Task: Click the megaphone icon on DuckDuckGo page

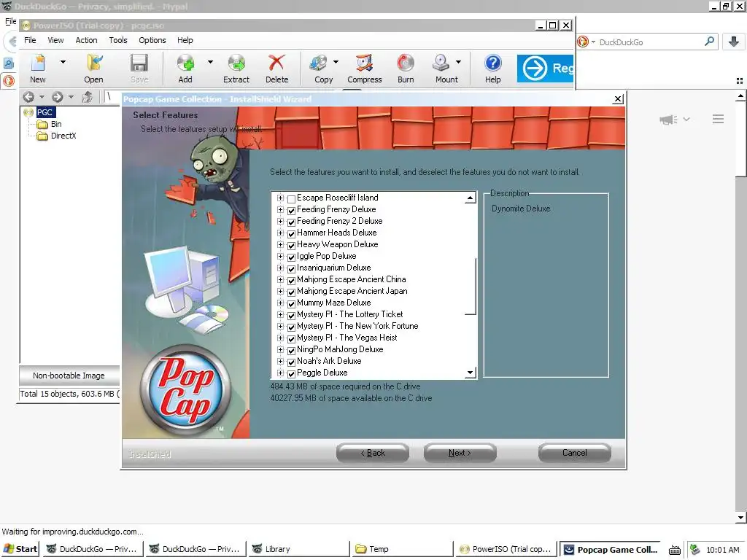Action: point(668,120)
